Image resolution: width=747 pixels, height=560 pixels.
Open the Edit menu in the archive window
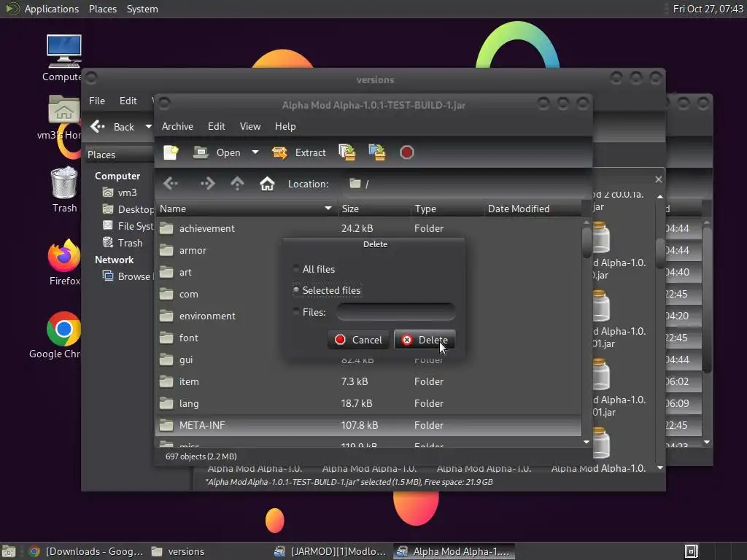tap(216, 126)
